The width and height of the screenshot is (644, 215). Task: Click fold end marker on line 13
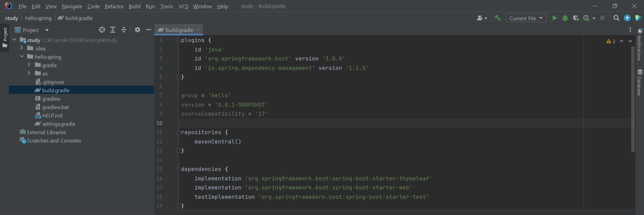[x=178, y=151]
